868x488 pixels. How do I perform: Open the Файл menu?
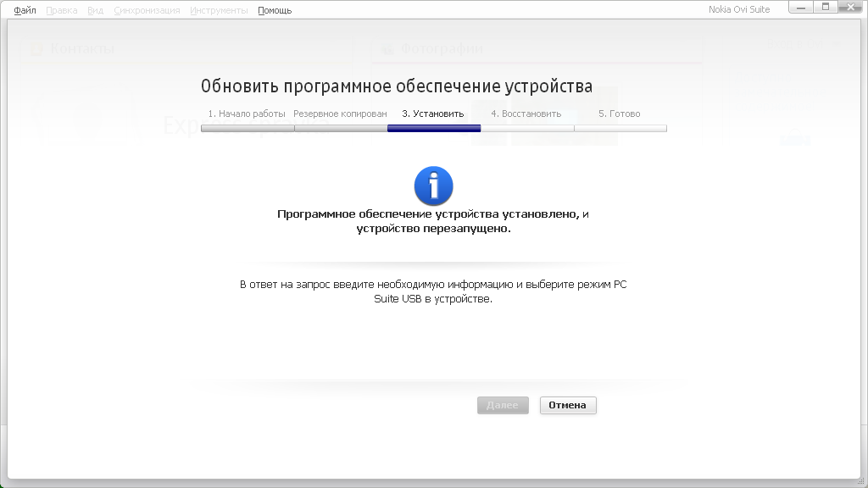pyautogui.click(x=25, y=10)
